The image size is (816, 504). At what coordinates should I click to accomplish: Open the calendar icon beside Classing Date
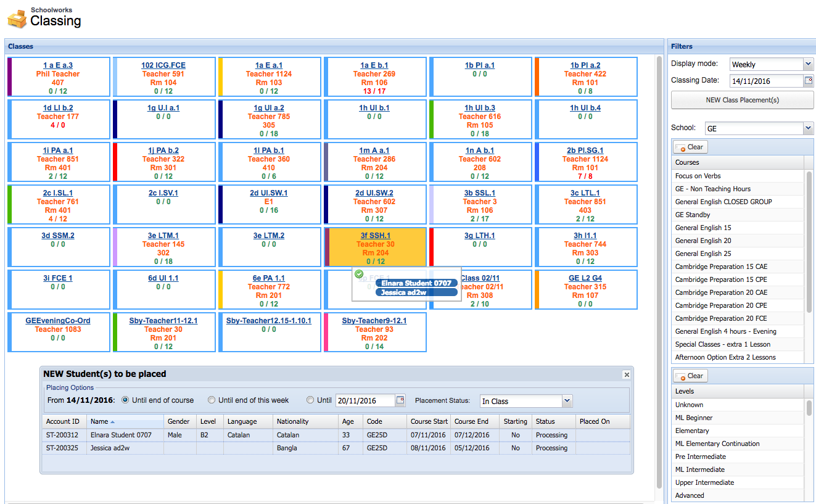tap(809, 80)
